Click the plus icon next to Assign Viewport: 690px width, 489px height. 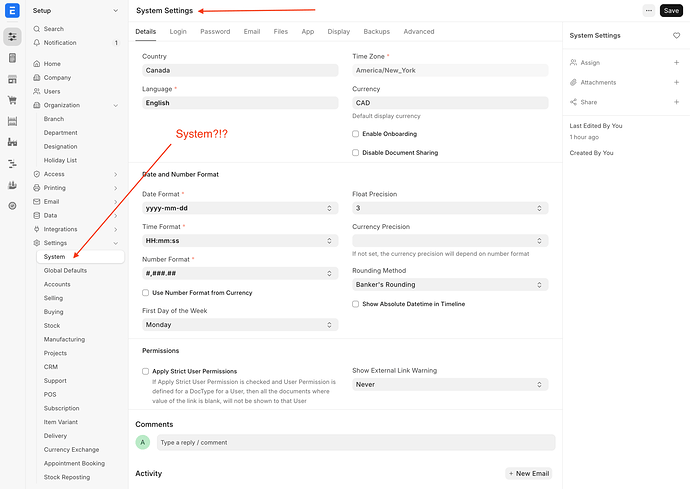click(x=676, y=63)
